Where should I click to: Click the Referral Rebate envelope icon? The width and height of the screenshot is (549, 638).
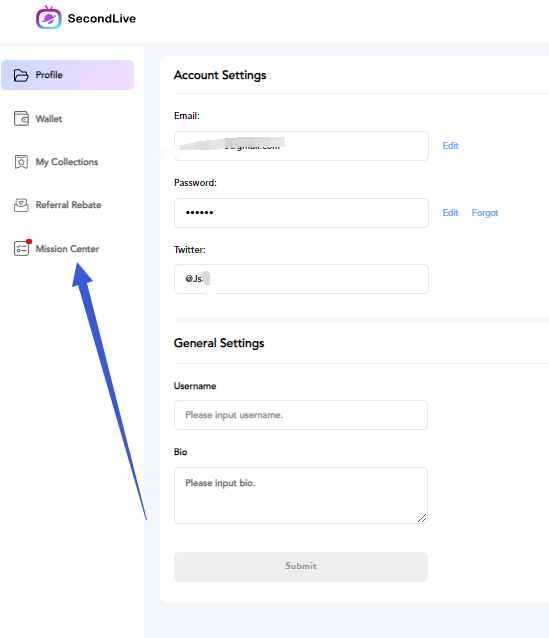point(21,205)
